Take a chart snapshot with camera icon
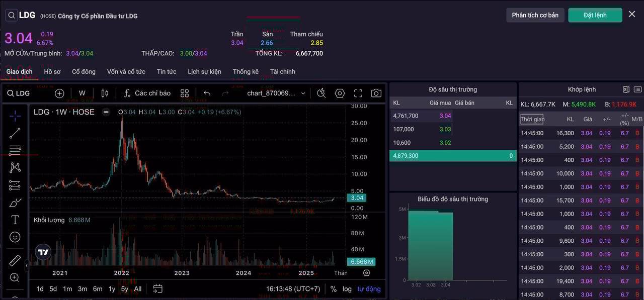 pyautogui.click(x=376, y=93)
